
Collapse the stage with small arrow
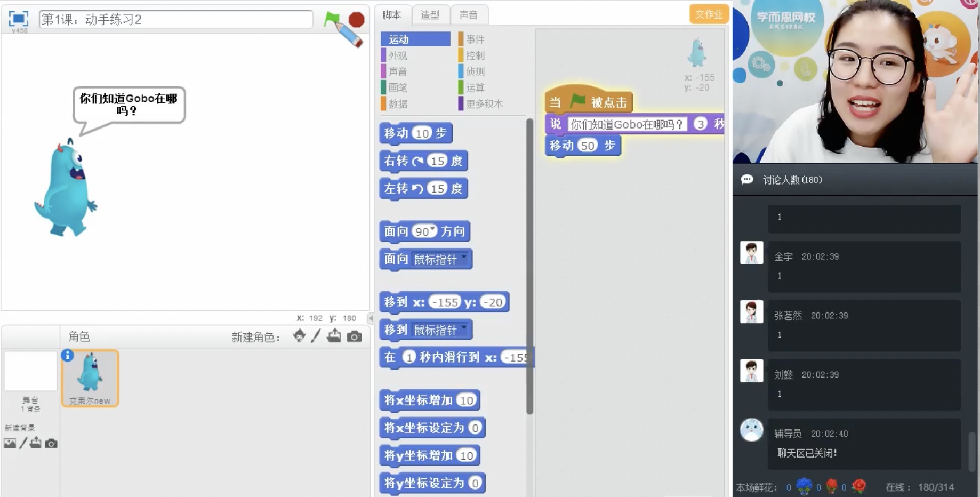coord(371,318)
